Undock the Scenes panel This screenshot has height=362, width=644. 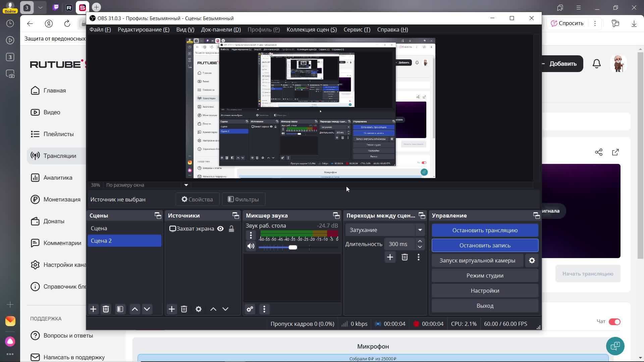coord(158,216)
